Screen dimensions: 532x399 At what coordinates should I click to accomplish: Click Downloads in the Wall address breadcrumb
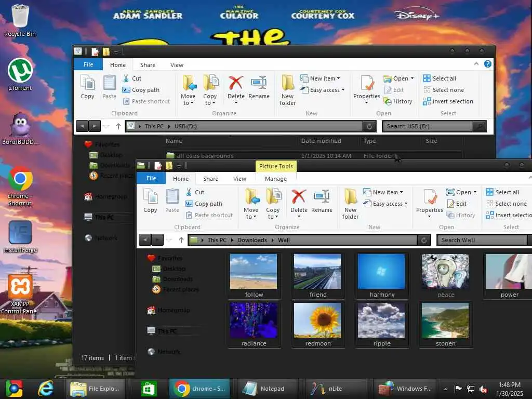(x=252, y=240)
